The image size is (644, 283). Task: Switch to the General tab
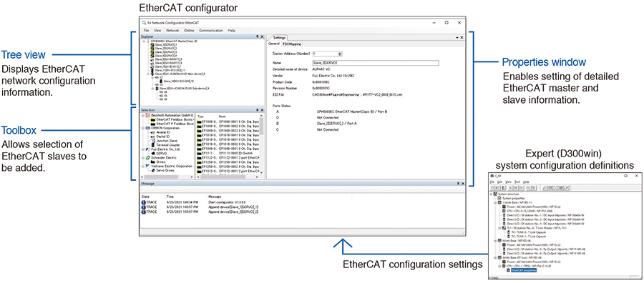tap(274, 44)
